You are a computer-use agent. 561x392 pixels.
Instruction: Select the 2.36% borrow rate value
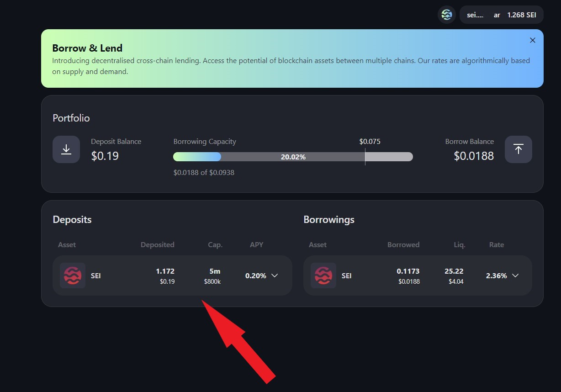pyautogui.click(x=496, y=276)
